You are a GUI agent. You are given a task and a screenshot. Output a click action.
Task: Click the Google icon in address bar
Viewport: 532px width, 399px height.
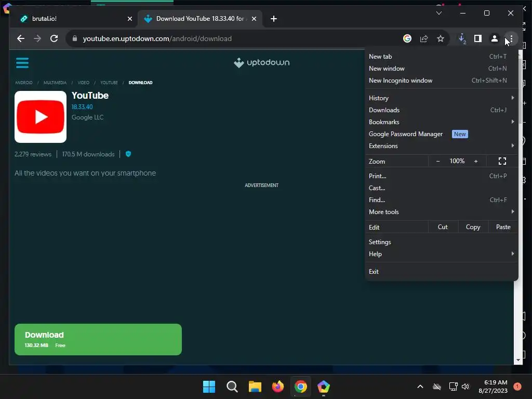(x=407, y=38)
